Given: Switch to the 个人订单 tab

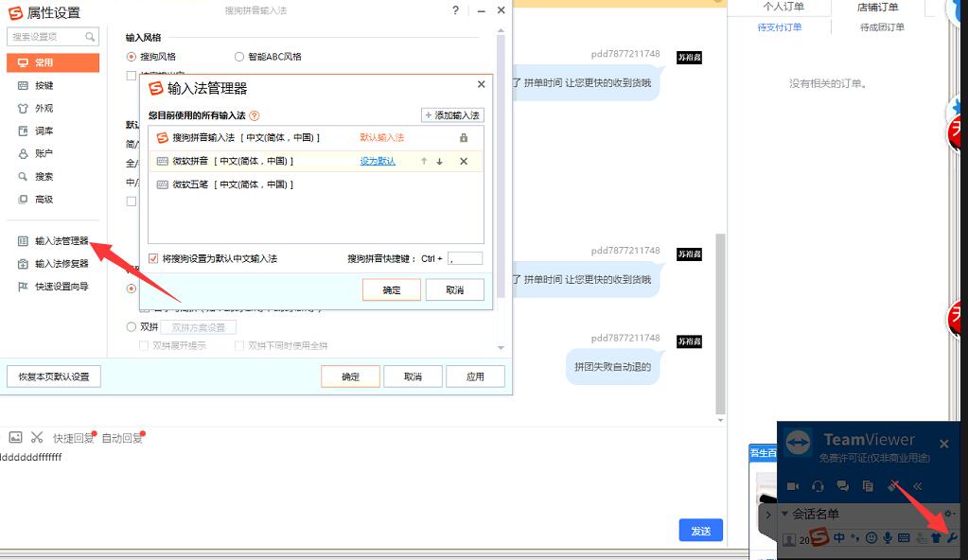Looking at the screenshot, I should (783, 7).
